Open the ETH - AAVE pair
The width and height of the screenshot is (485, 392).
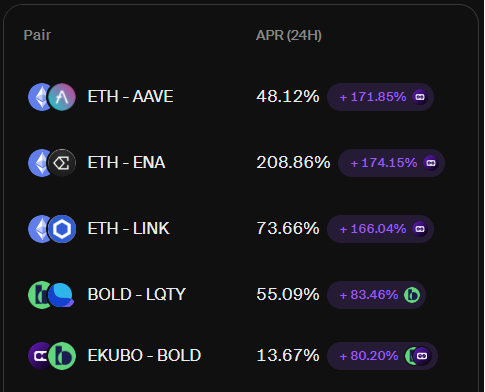(x=130, y=97)
